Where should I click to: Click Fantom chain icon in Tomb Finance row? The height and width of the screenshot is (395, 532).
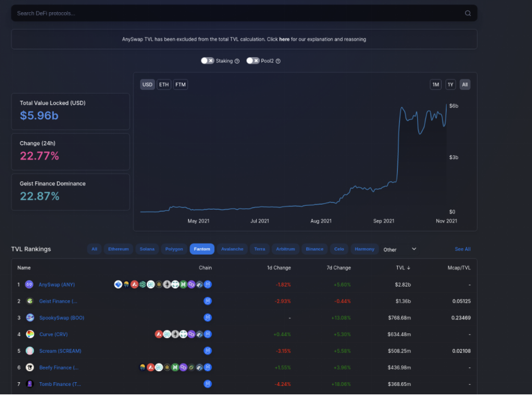coord(208,384)
